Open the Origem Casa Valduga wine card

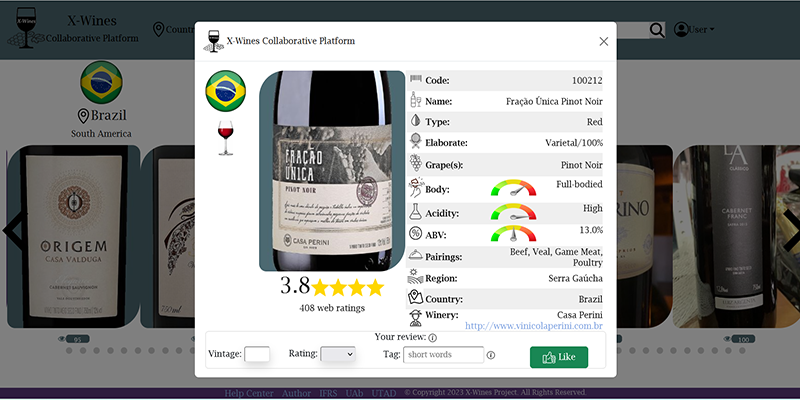(73, 237)
